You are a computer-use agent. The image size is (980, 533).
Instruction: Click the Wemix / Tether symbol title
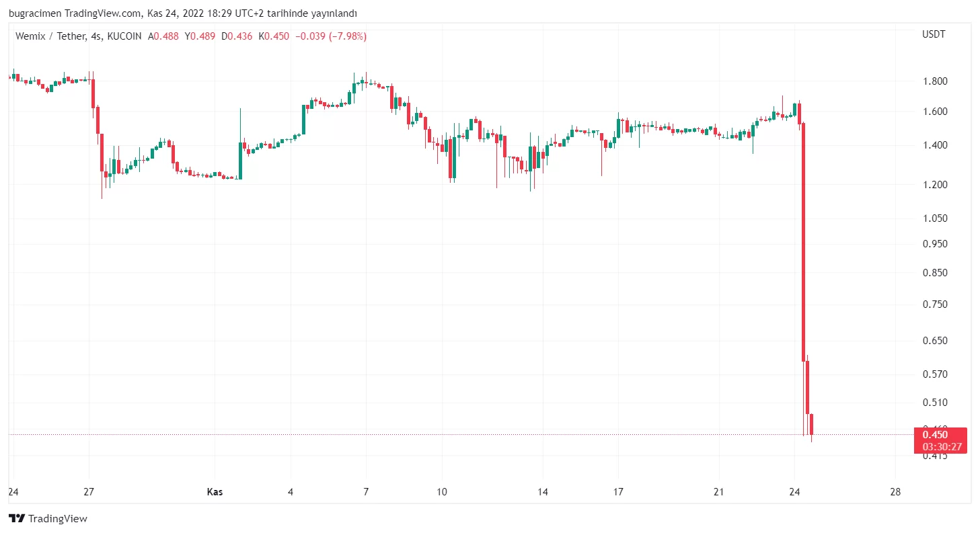point(50,36)
